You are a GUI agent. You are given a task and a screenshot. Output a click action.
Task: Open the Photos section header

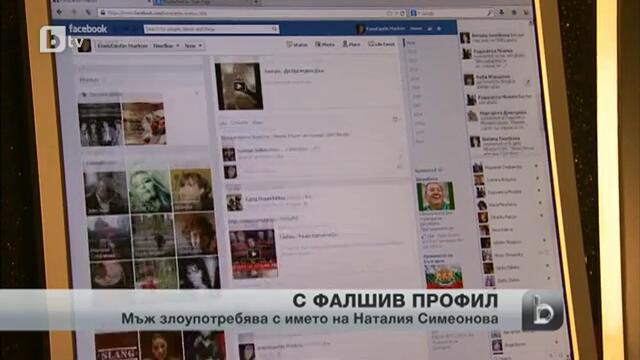click(x=89, y=80)
